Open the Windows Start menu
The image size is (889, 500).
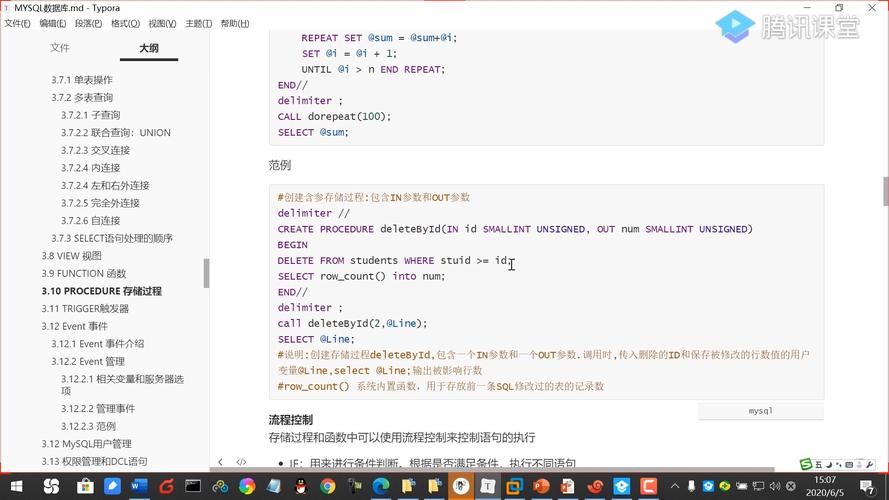tap(16, 486)
